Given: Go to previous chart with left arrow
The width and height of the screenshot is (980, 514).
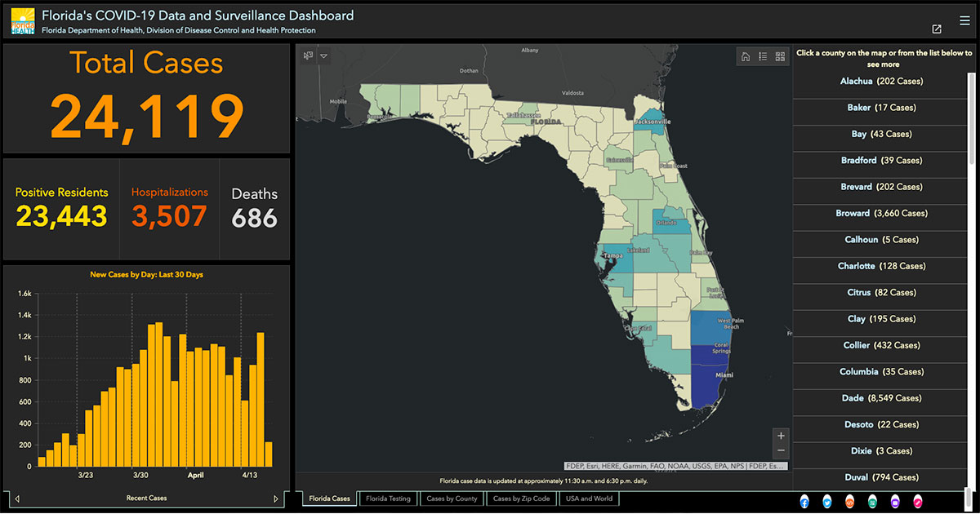Looking at the screenshot, I should (17, 498).
